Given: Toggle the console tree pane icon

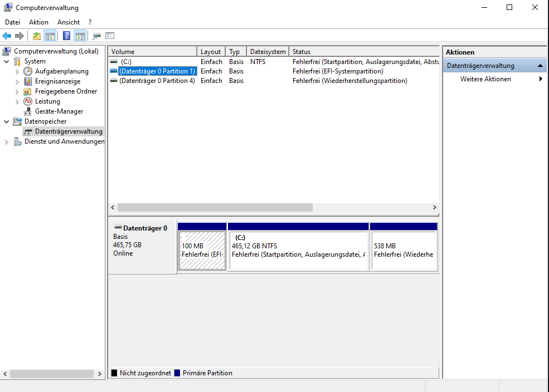Looking at the screenshot, I should (x=50, y=36).
